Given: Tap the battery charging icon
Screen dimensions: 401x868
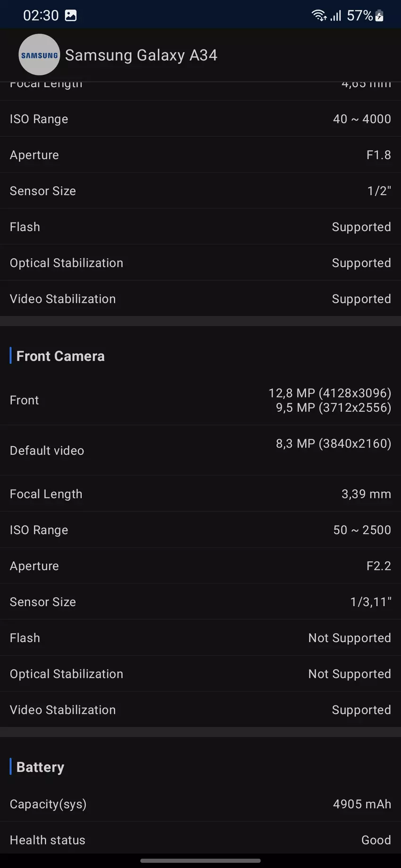Looking at the screenshot, I should 379,16.
